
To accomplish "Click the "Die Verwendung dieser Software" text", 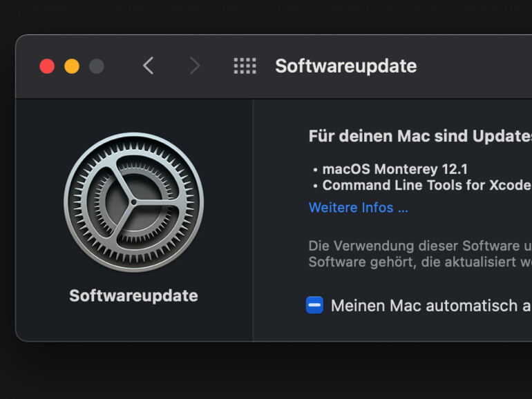I will (419, 246).
